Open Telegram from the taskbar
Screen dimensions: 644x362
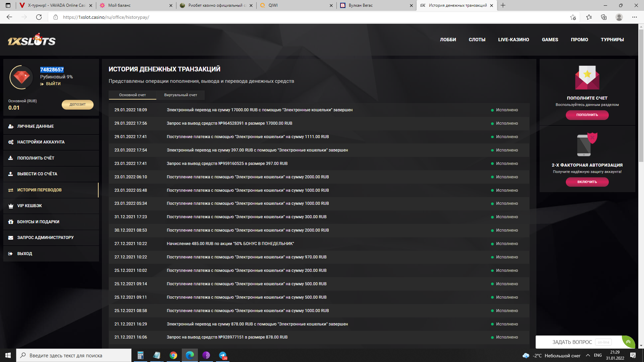[x=223, y=355]
